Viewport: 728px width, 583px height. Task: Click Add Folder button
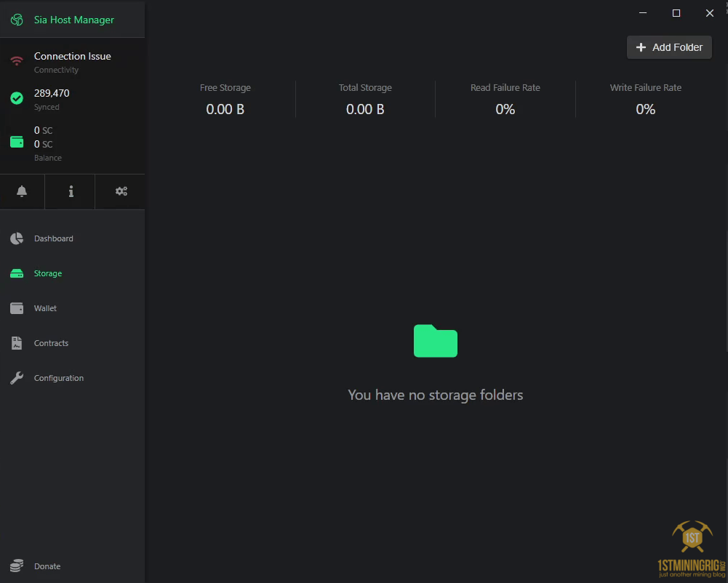point(669,47)
